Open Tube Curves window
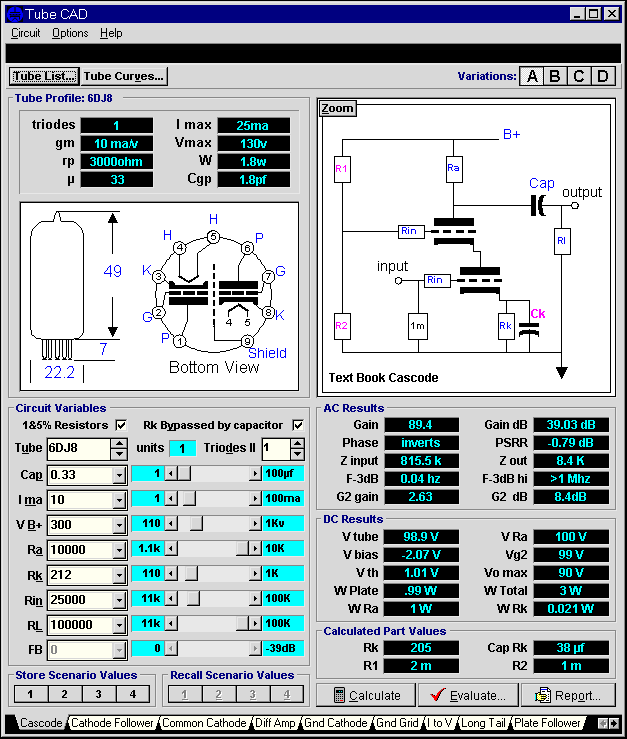This screenshot has height=739, width=627. pos(124,76)
